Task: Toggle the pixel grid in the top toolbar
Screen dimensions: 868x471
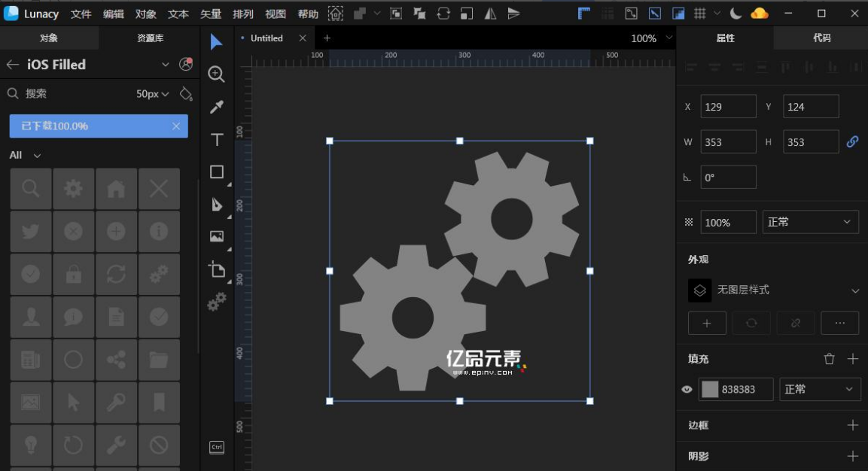Action: click(x=700, y=13)
